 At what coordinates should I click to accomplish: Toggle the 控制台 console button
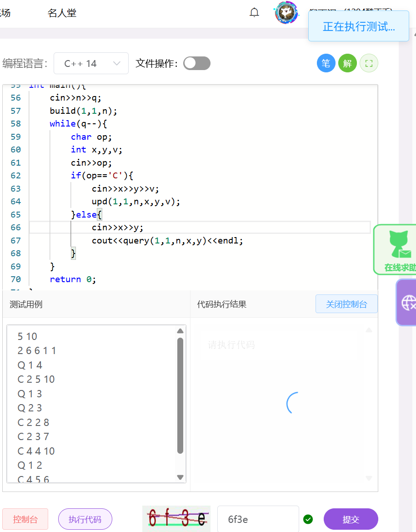click(x=25, y=519)
